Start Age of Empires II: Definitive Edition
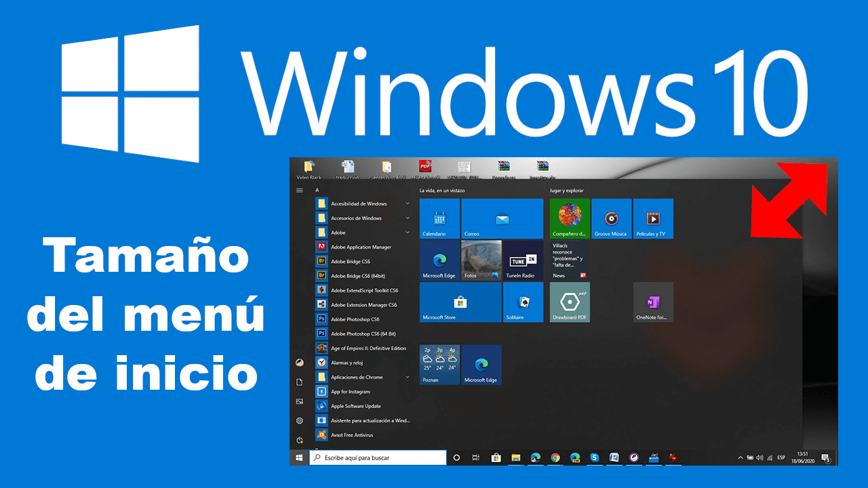 pyautogui.click(x=363, y=348)
